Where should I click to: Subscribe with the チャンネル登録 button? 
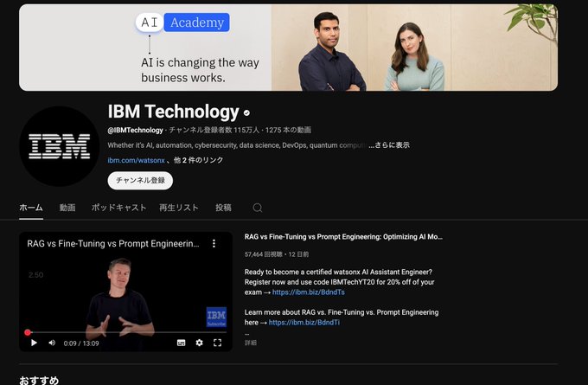tap(140, 181)
